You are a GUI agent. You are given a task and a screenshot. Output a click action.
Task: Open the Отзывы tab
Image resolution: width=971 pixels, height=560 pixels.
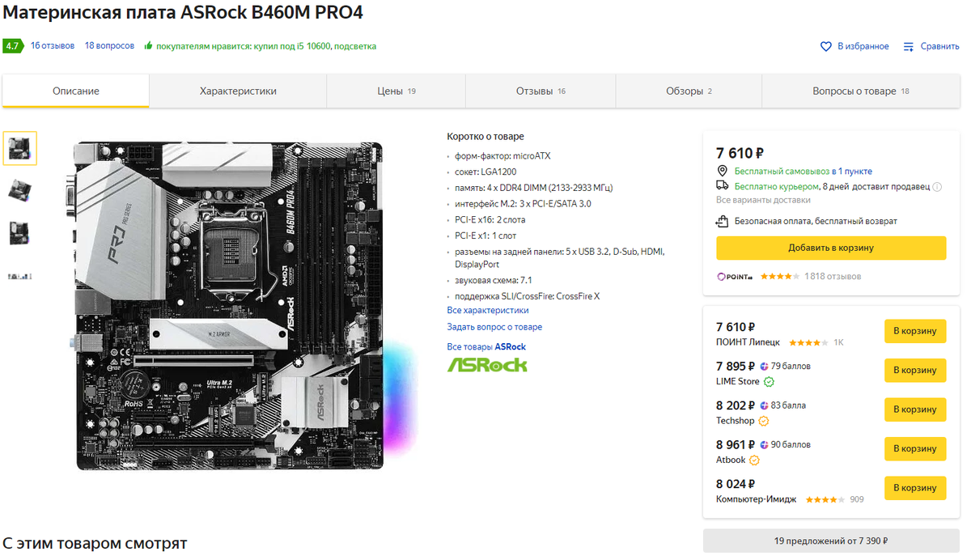(x=541, y=91)
